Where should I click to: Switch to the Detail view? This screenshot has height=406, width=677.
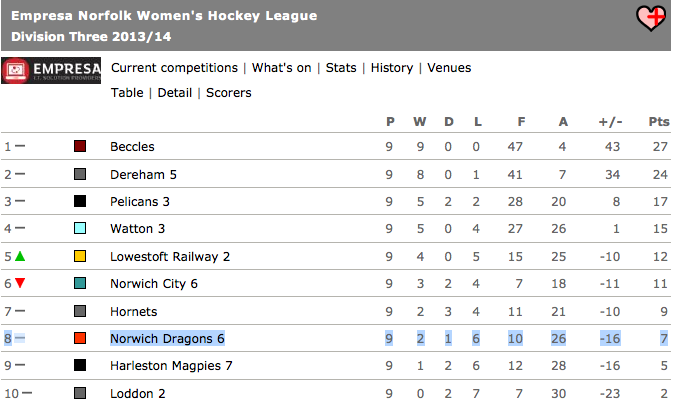tap(174, 93)
